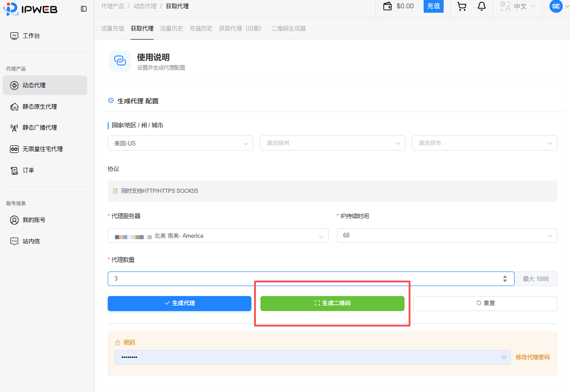The width and height of the screenshot is (570, 392).
Task: Open the 工作台 dashboard in sidebar
Action: (45, 35)
